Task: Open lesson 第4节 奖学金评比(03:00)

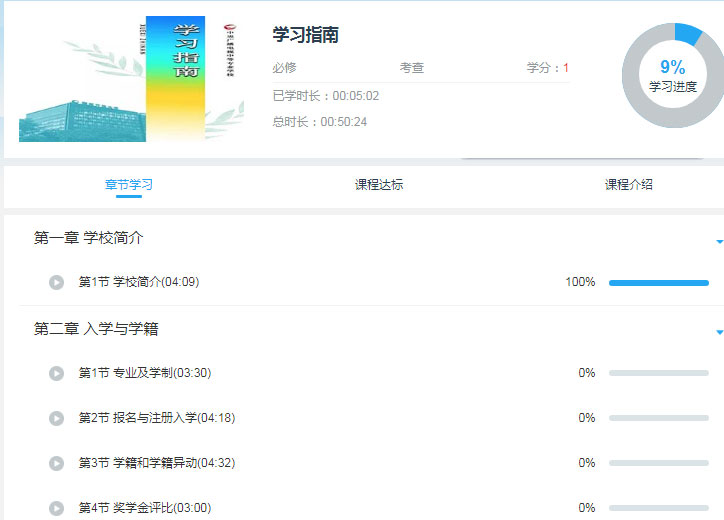Action: [x=145, y=508]
